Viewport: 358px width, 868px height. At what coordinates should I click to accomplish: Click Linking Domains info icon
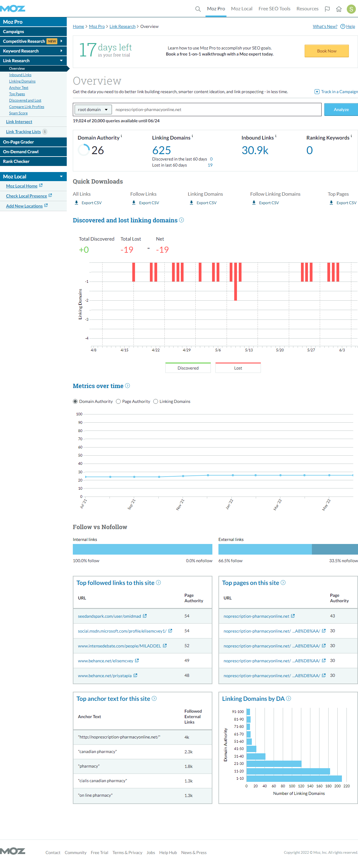coord(192,136)
